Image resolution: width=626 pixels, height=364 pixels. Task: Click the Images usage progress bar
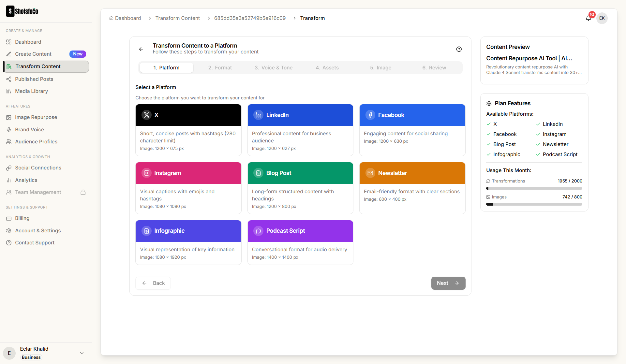[534, 204]
